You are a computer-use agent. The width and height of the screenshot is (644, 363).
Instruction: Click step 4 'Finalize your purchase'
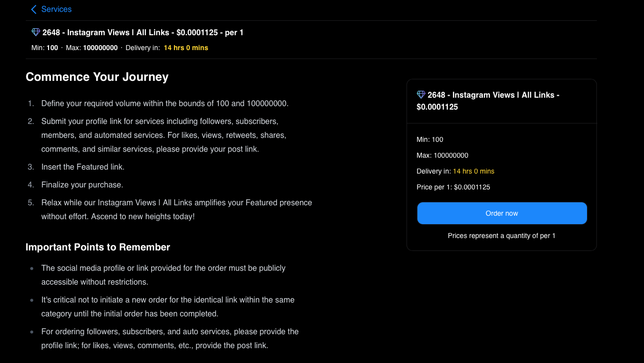click(82, 185)
